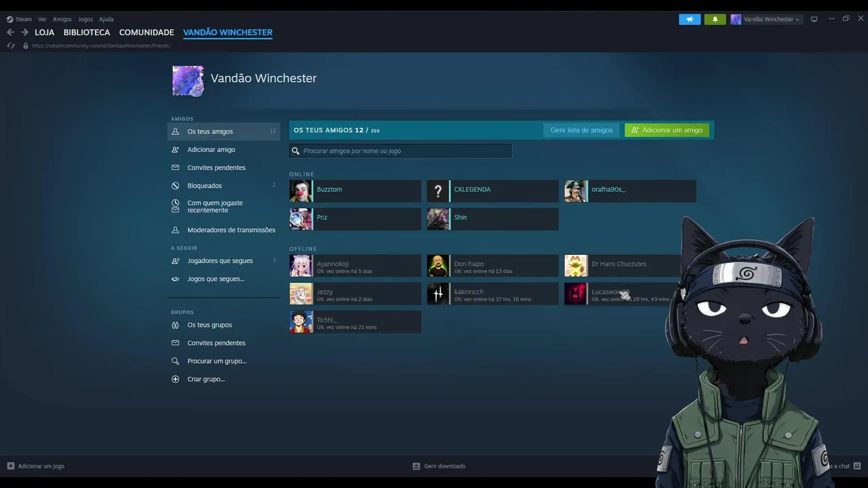868x488 pixels.
Task: Click CKLEGENDA's question mark avatar
Action: (438, 191)
